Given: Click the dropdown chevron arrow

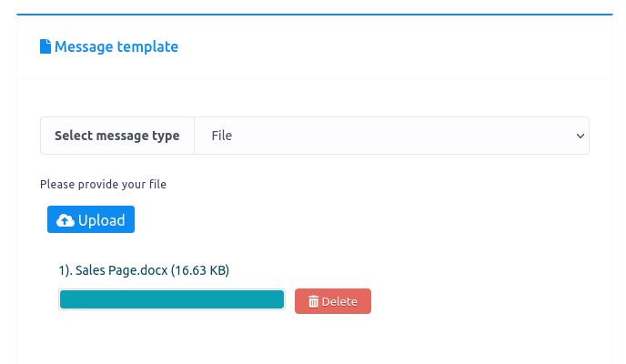Looking at the screenshot, I should pyautogui.click(x=580, y=136).
